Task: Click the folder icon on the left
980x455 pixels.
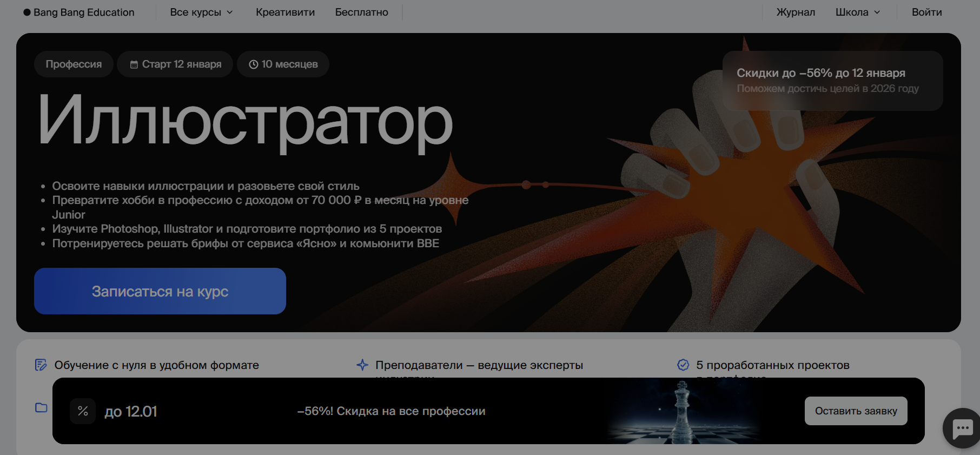Action: point(41,407)
